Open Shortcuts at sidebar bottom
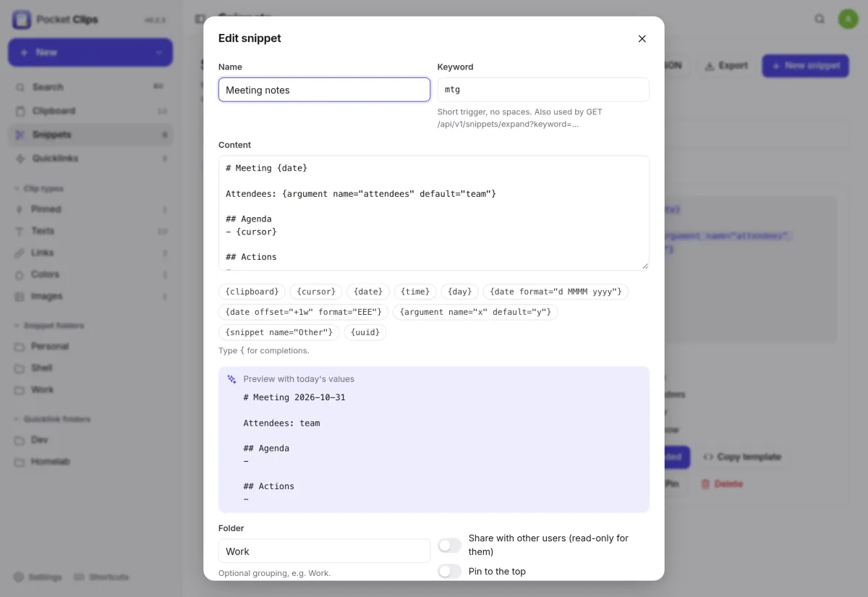Viewport: 868px width, 597px height. tap(101, 577)
